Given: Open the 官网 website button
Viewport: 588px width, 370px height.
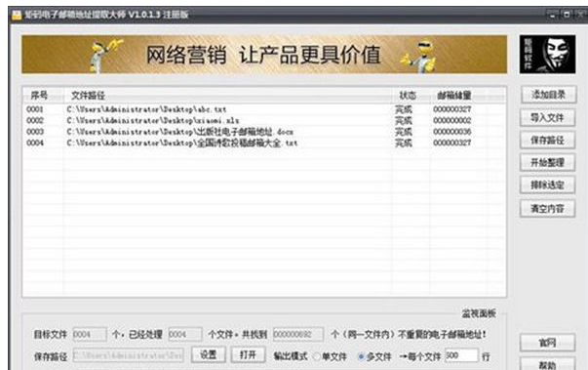Looking at the screenshot, I should (x=547, y=343).
